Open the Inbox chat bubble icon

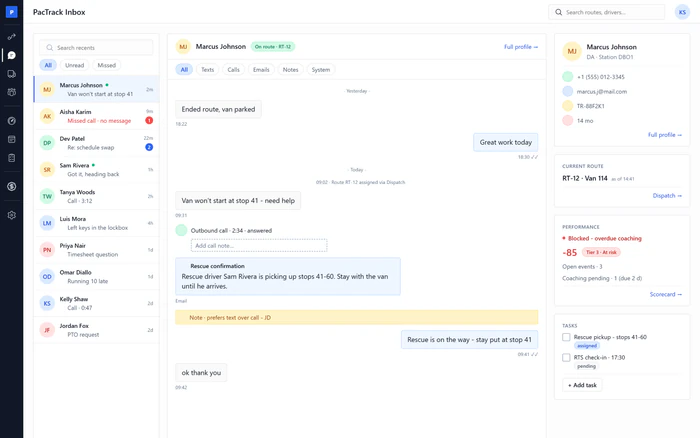[x=12, y=55]
